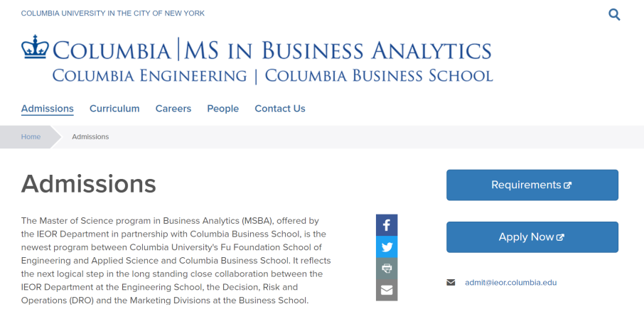Open Columbia University in the City link

tap(113, 13)
